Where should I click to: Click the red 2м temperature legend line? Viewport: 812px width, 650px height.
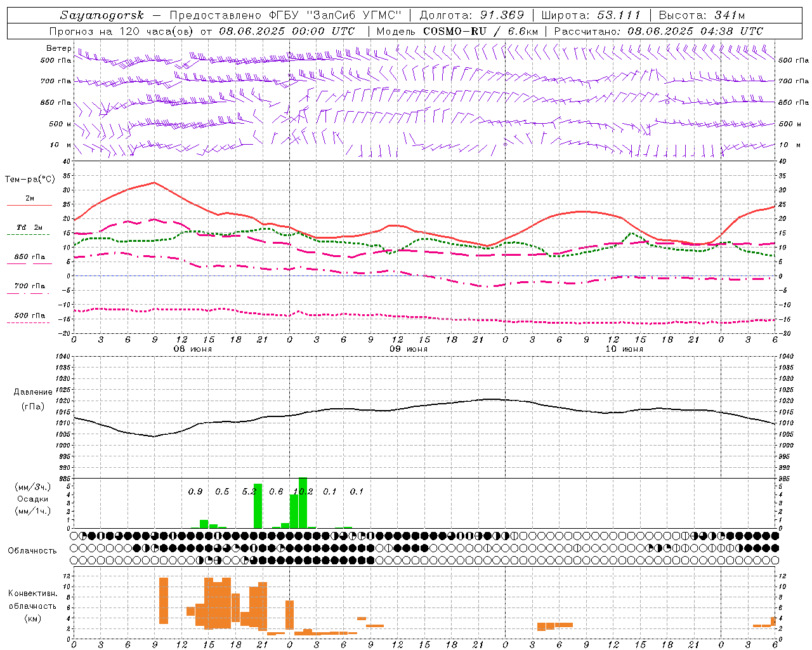tap(29, 205)
